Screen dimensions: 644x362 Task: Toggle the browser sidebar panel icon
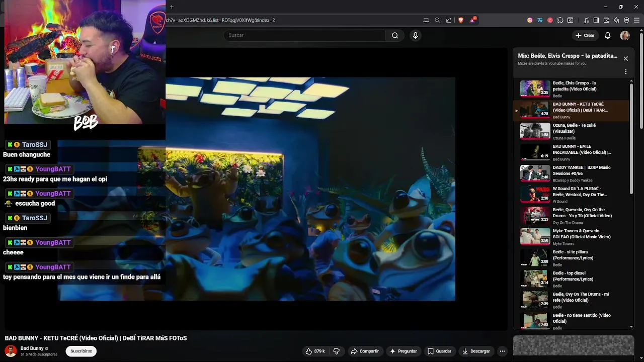click(596, 20)
